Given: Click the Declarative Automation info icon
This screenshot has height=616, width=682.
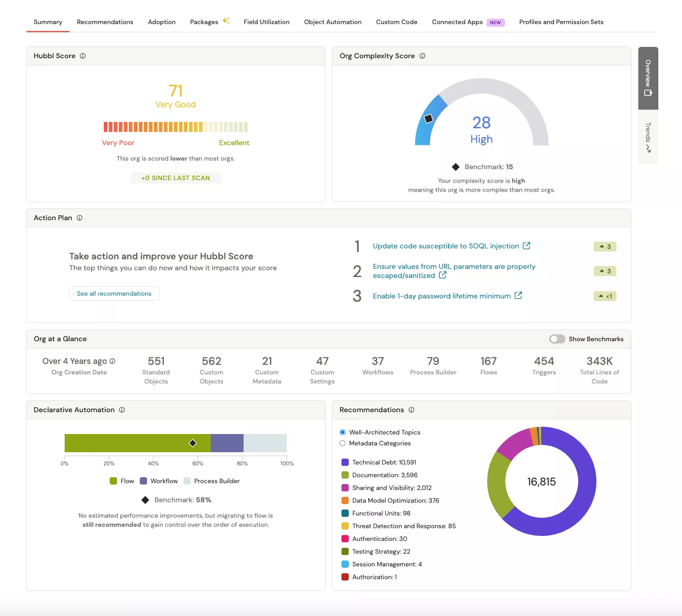Looking at the screenshot, I should (x=122, y=409).
